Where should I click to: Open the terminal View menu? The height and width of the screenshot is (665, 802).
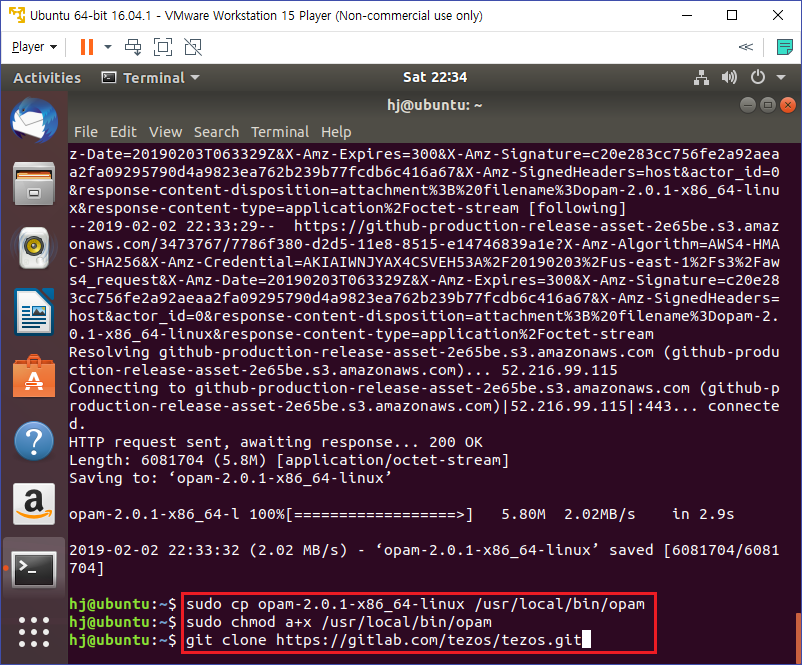165,132
